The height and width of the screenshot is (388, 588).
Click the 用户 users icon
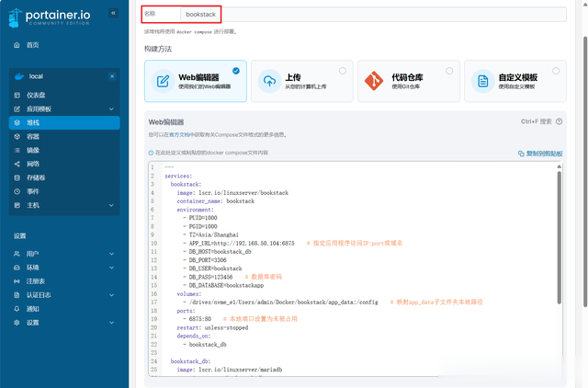coord(17,254)
